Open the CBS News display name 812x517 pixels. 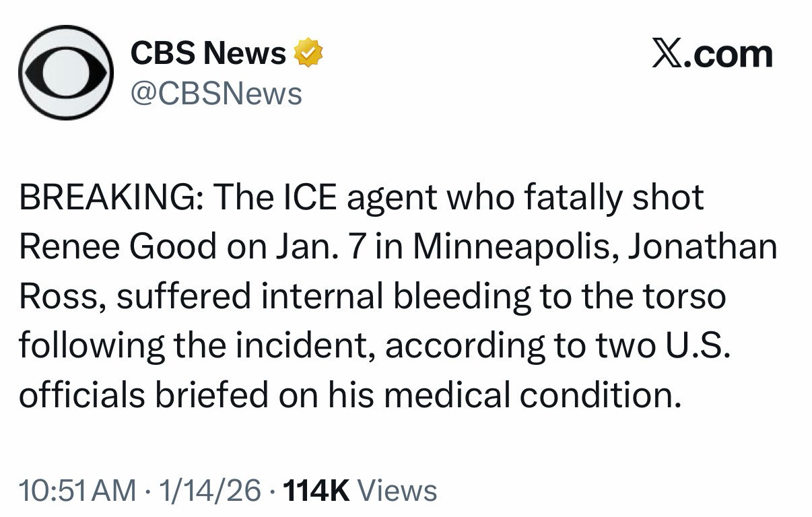tap(208, 54)
